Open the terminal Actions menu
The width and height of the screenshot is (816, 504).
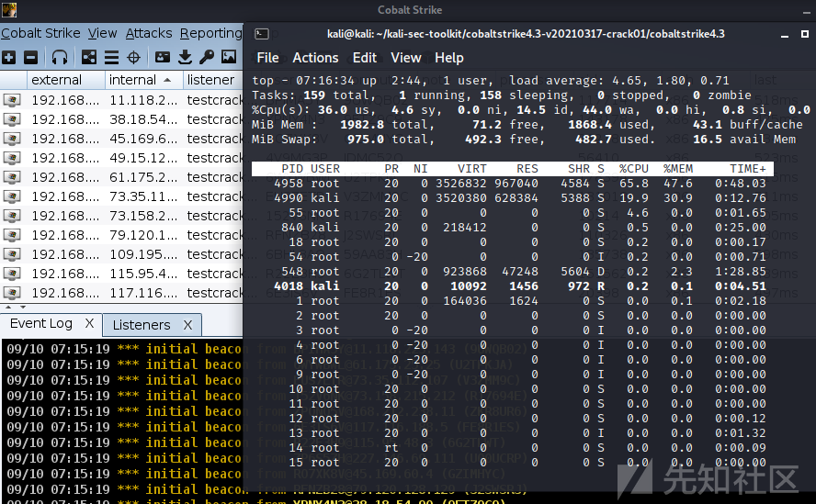pos(315,58)
